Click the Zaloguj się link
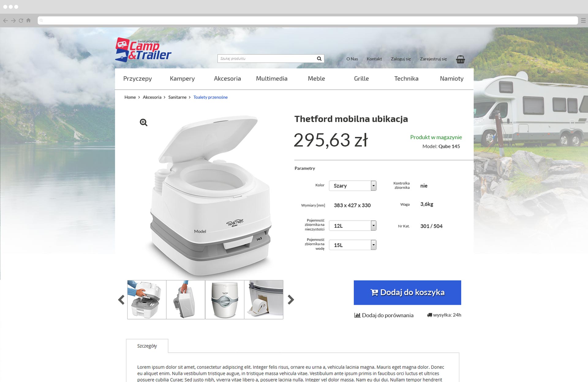The height and width of the screenshot is (382, 588). [401, 59]
